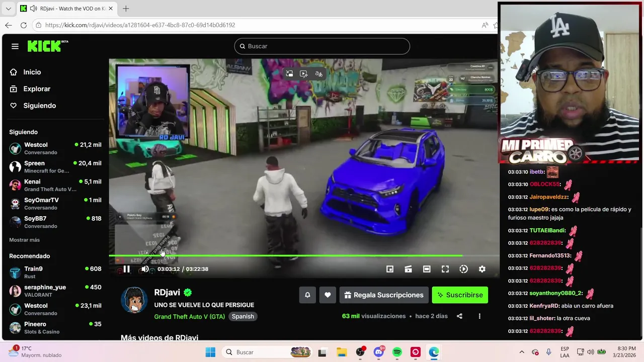
Task: Expand Mostrar más in followed list
Action: pos(24,240)
